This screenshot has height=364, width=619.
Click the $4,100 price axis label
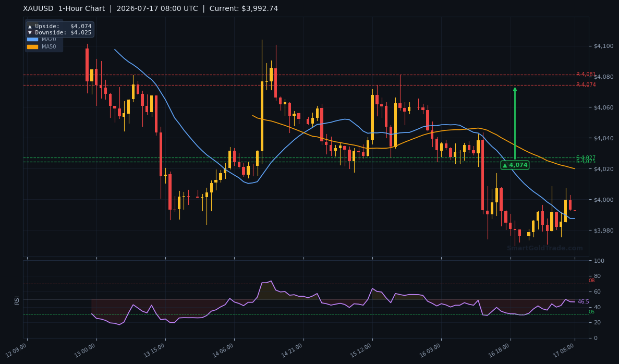[603, 46]
